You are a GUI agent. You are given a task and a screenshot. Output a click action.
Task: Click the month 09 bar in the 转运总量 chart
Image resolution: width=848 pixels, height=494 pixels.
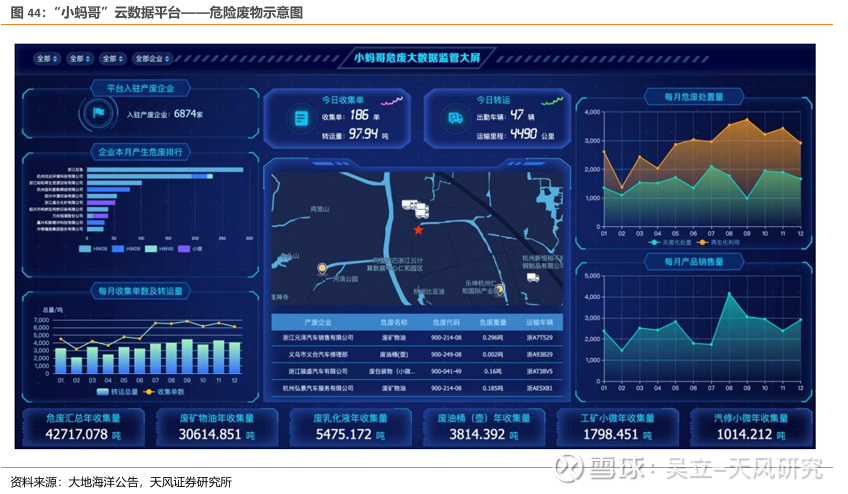point(187,356)
